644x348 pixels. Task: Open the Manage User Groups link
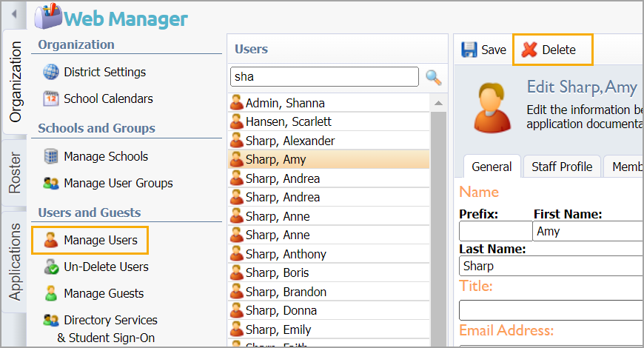pyautogui.click(x=118, y=183)
